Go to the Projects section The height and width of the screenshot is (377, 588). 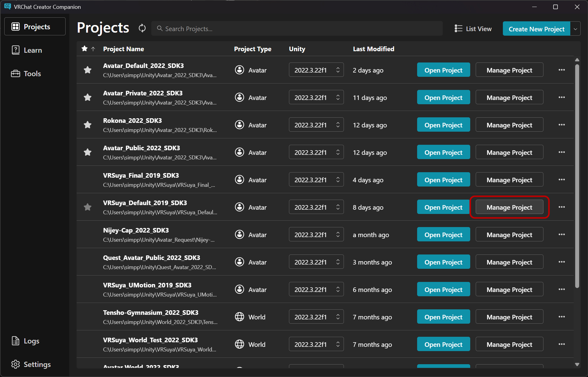[x=35, y=27]
